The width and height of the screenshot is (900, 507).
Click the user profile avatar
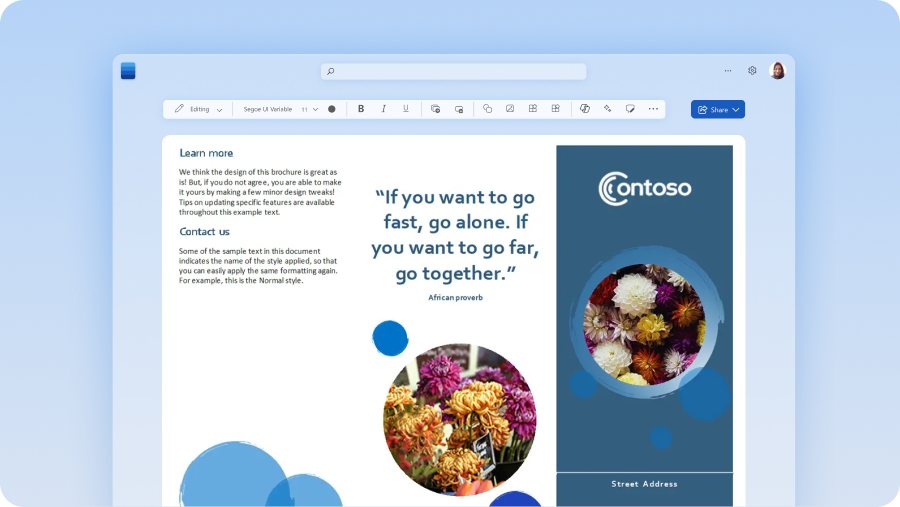(x=777, y=71)
